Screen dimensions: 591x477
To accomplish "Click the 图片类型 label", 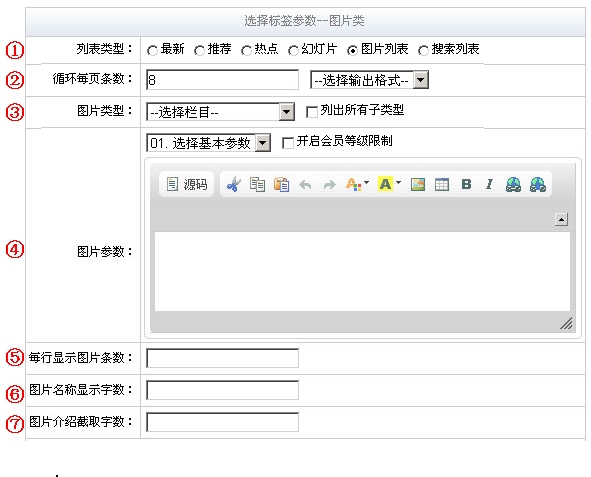I will click(104, 111).
